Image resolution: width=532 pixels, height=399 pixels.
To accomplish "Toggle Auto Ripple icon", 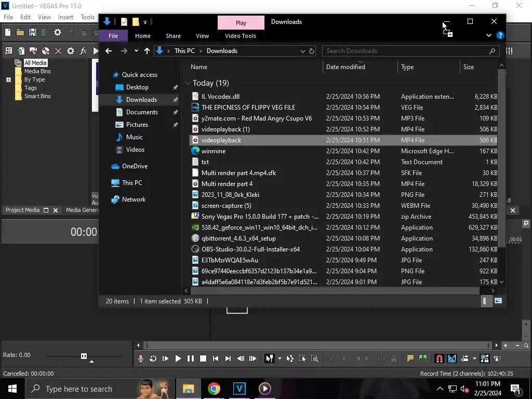I will (x=465, y=358).
